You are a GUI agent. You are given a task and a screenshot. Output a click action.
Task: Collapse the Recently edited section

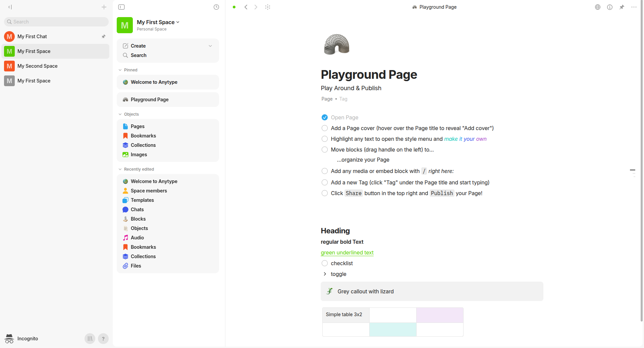[120, 169]
